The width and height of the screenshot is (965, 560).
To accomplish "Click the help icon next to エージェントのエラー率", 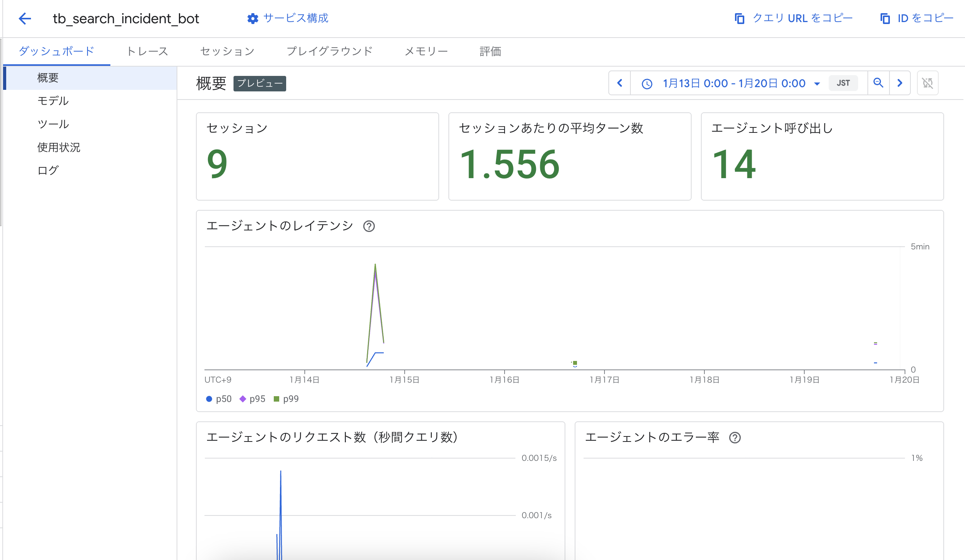I will point(735,438).
